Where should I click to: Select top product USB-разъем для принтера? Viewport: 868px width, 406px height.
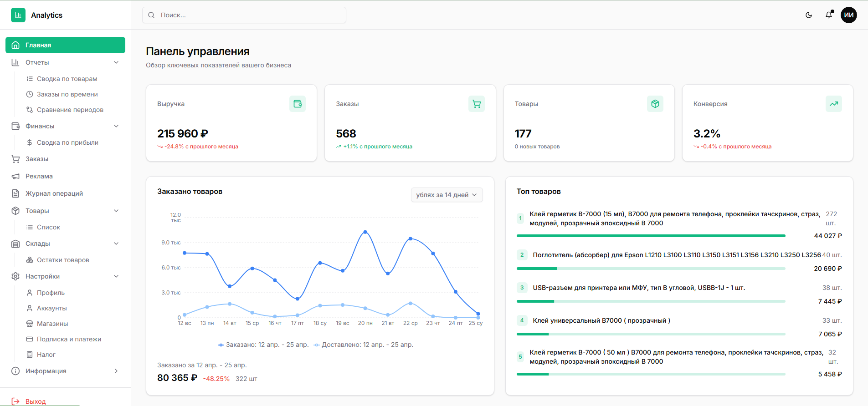point(639,288)
